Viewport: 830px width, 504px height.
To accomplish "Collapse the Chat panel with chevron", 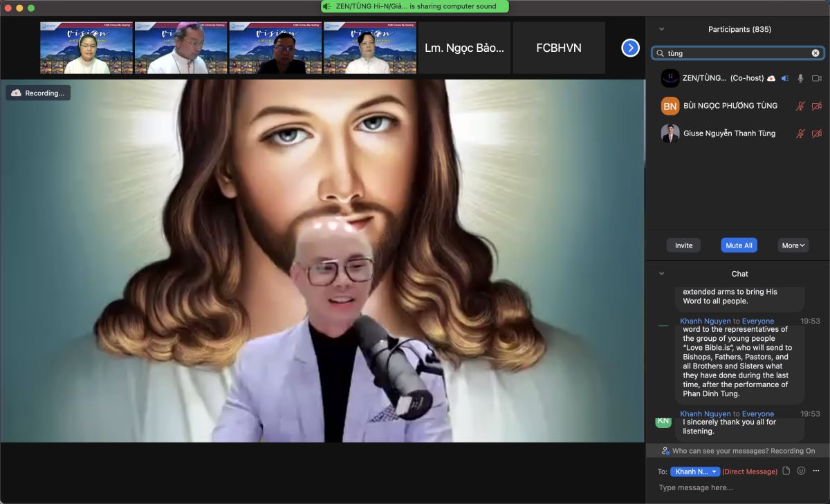I will (x=662, y=274).
